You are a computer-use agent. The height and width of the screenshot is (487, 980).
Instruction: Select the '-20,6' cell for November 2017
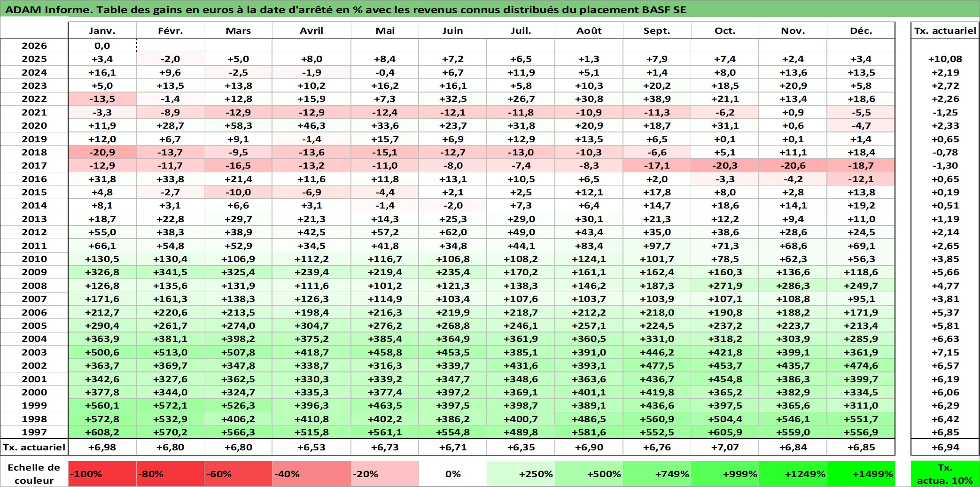pyautogui.click(x=793, y=165)
